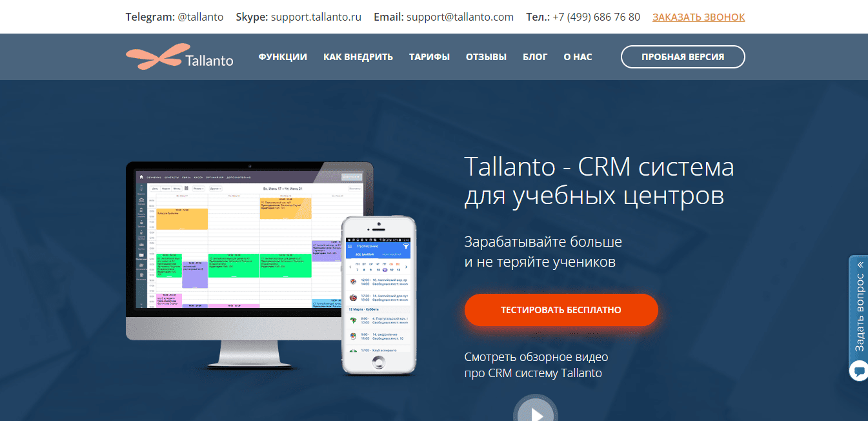
Task: Go to the КАК ВНЕДРИТЬ section
Action: point(358,57)
